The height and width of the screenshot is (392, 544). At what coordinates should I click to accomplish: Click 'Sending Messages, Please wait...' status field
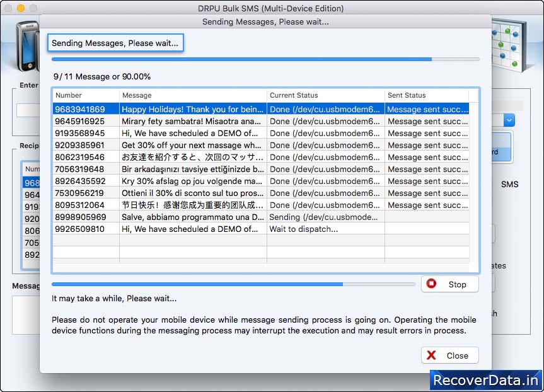tap(115, 43)
